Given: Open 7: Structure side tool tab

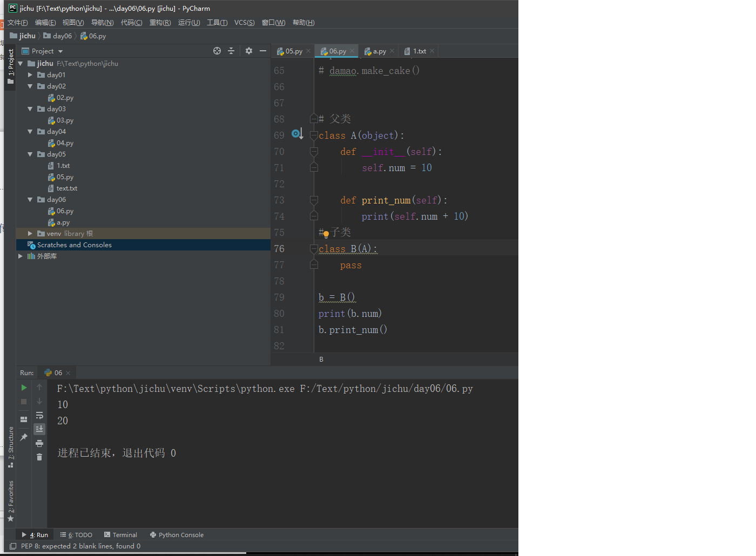Looking at the screenshot, I should point(11,447).
